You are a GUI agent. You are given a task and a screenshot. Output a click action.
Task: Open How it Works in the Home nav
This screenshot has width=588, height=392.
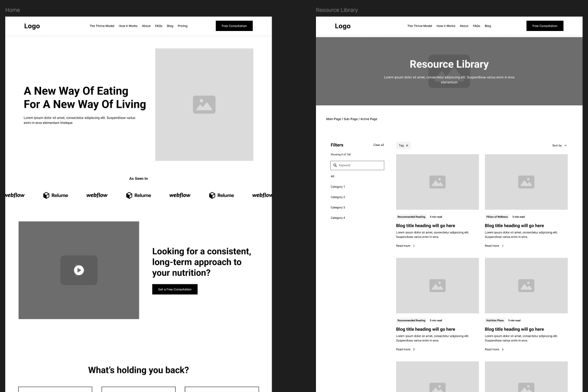(128, 26)
